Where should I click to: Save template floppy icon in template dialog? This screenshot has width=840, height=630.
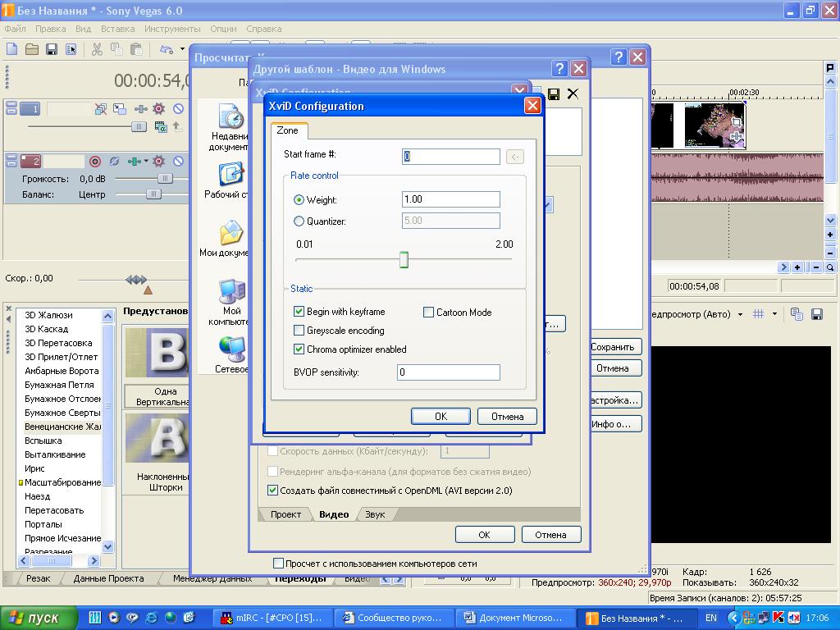tap(554, 94)
